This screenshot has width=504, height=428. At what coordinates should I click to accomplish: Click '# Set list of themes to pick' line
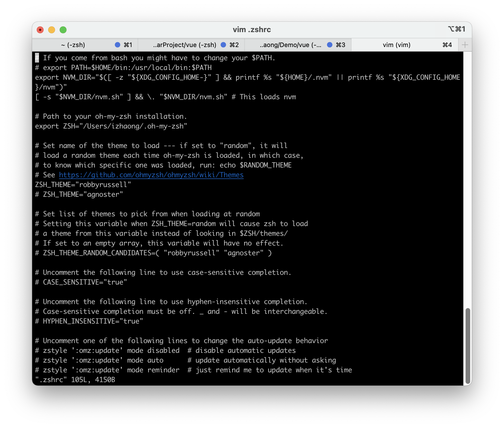(147, 214)
